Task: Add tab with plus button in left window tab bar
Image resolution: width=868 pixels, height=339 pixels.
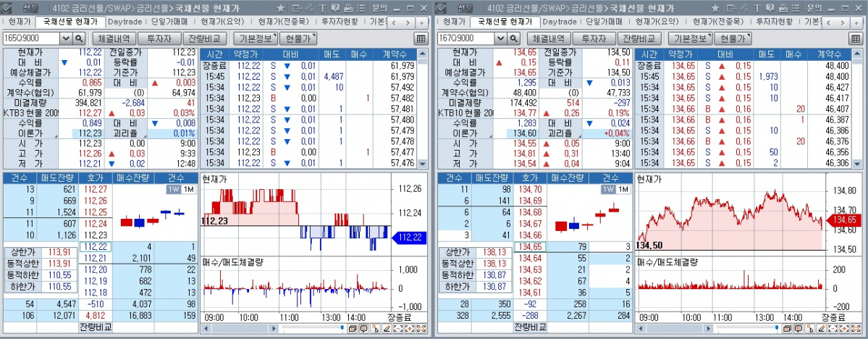Action: pyautogui.click(x=421, y=22)
